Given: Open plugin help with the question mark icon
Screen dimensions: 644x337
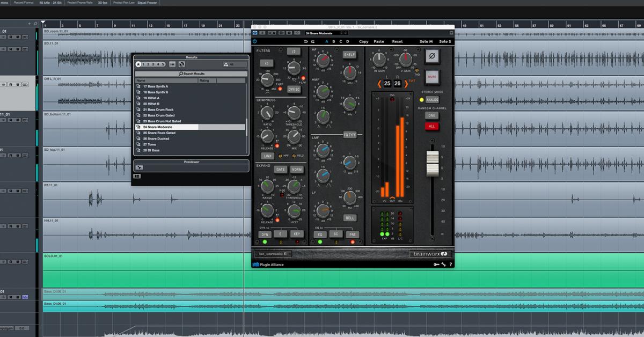Looking at the screenshot, I should click(450, 264).
